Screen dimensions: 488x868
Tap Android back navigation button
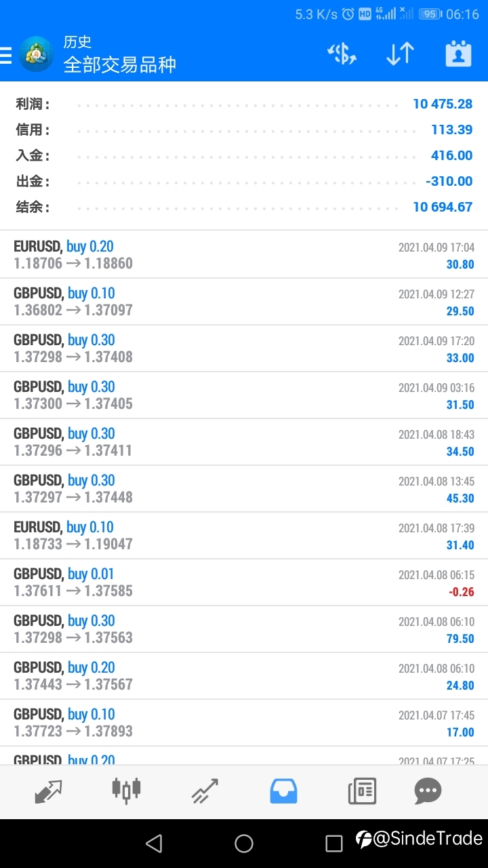coord(154,844)
